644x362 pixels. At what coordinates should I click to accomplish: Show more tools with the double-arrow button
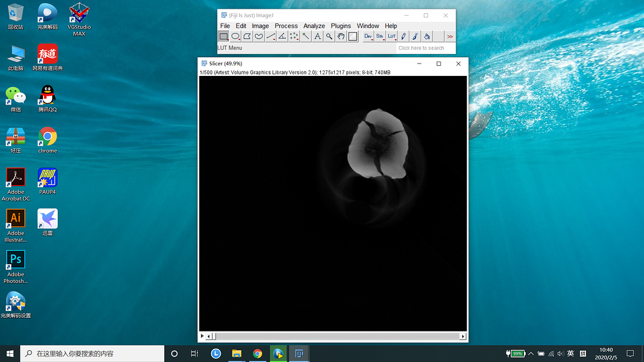point(450,37)
